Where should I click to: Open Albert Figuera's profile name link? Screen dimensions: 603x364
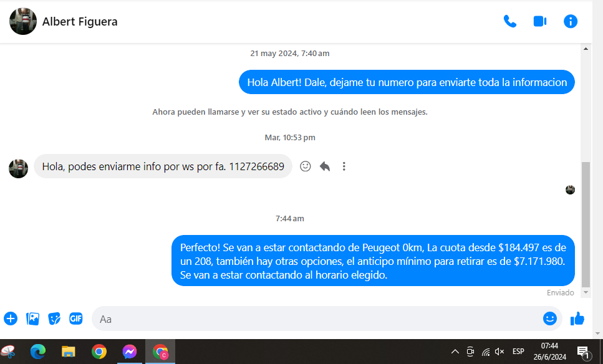[80, 22]
